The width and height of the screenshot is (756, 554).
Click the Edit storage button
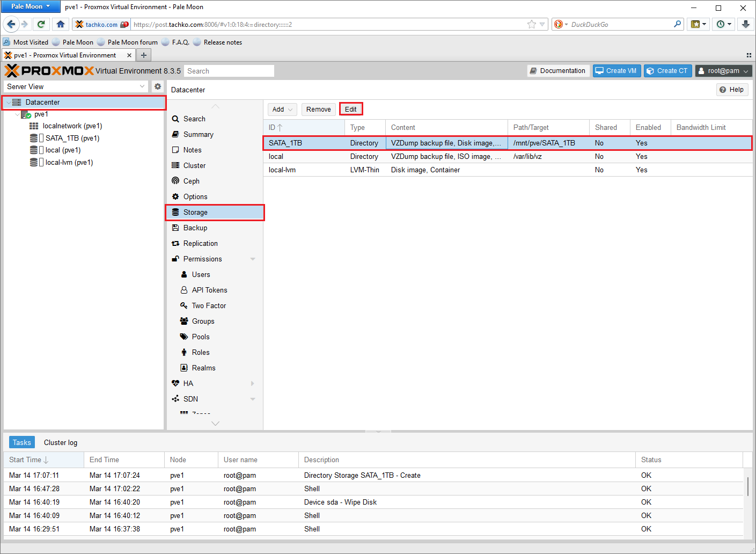(351, 110)
